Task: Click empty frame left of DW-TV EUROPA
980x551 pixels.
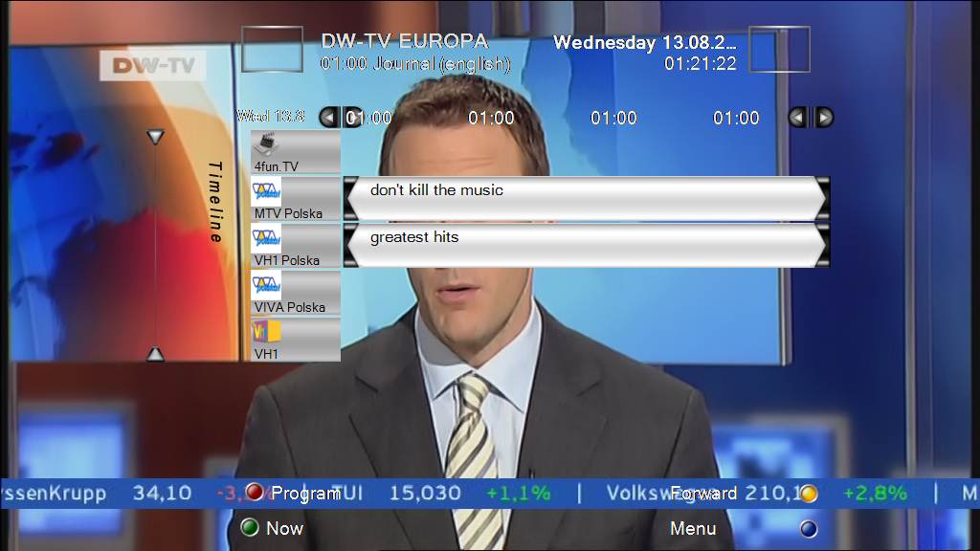Action: pyautogui.click(x=272, y=50)
